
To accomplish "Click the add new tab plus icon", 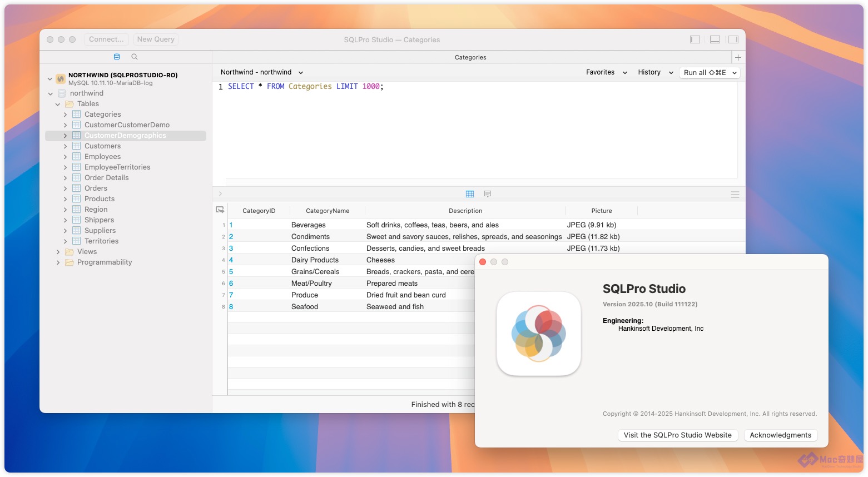I will (738, 57).
